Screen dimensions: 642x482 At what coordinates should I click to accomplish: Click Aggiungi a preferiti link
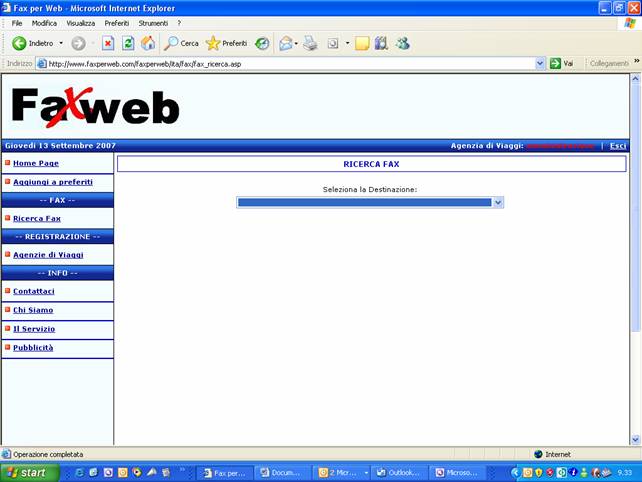tap(53, 182)
